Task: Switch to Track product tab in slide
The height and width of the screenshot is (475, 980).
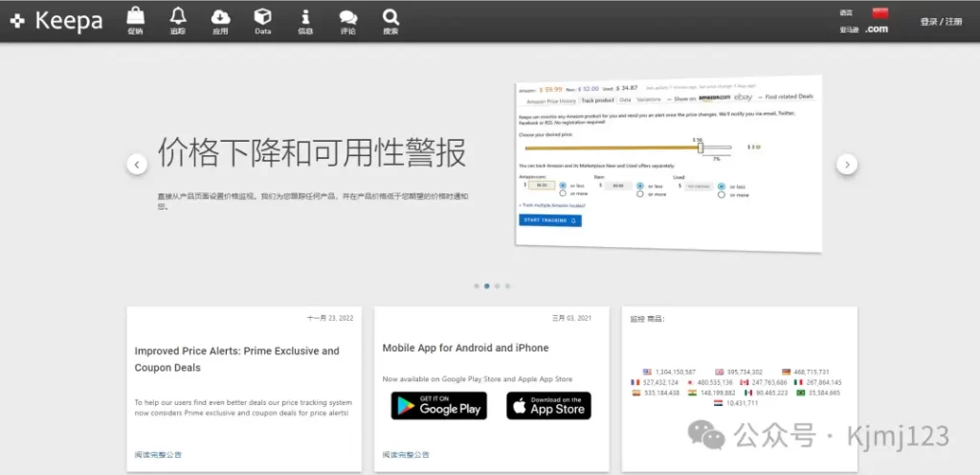Action: [x=597, y=100]
